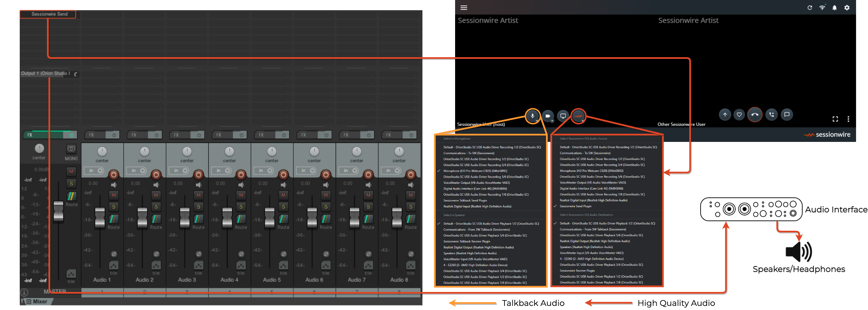Toggle the video camera button

point(548,116)
